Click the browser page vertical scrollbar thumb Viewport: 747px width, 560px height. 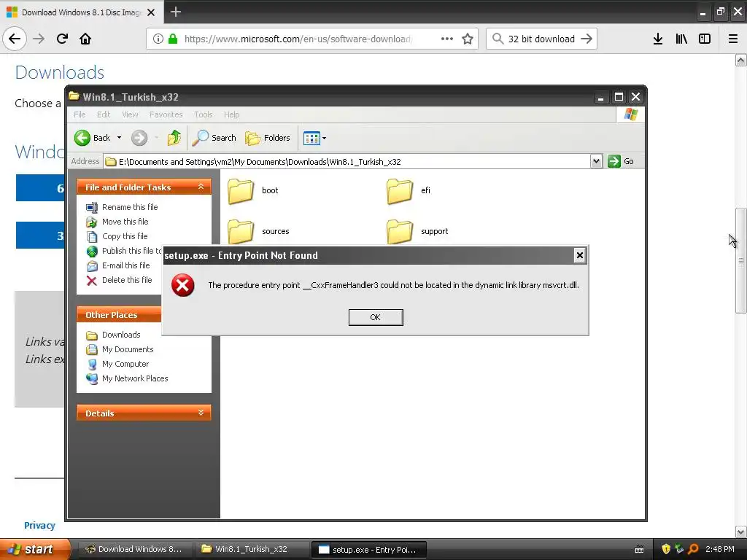740,260
